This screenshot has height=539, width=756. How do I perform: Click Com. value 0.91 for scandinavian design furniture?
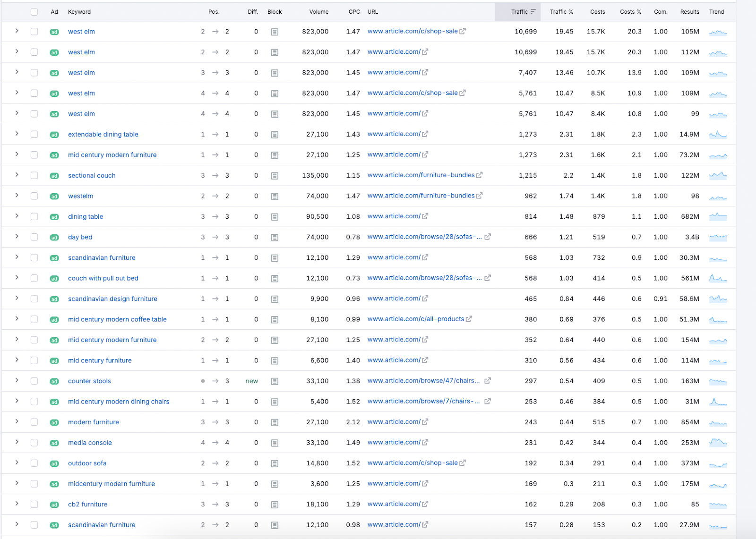coord(661,299)
